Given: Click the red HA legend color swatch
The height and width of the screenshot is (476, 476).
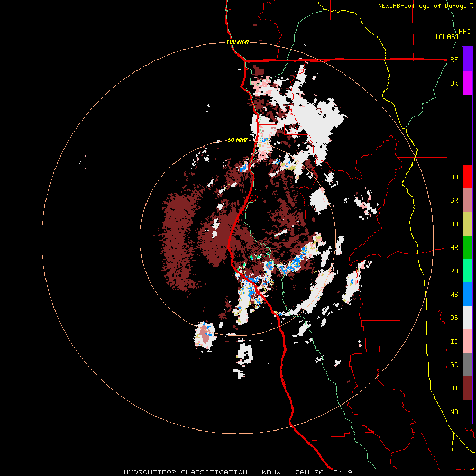Looking at the screenshot, I should (x=467, y=177).
